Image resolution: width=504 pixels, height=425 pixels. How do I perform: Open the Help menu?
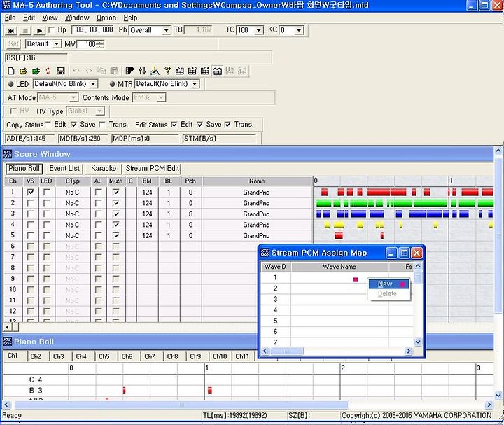pyautogui.click(x=130, y=18)
